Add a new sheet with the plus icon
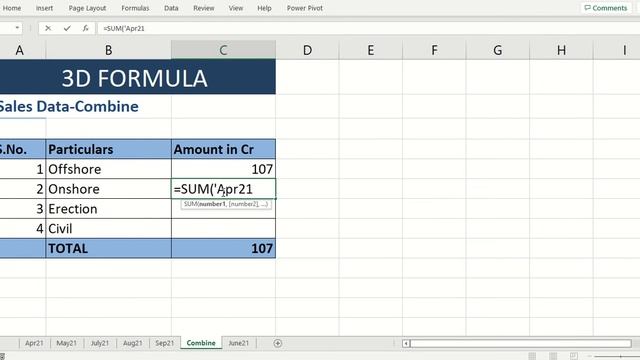Screen dimensions: 640x360 (x=278, y=343)
